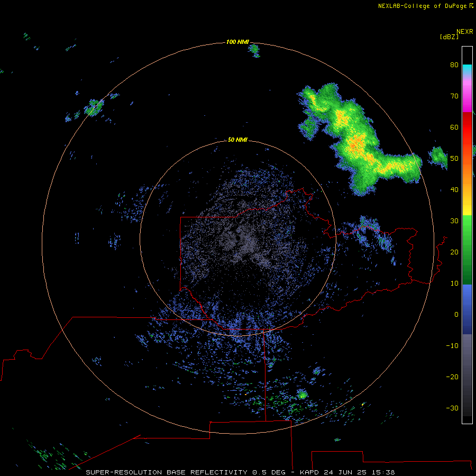Click the -20 value on the dBZ scale

click(452, 377)
